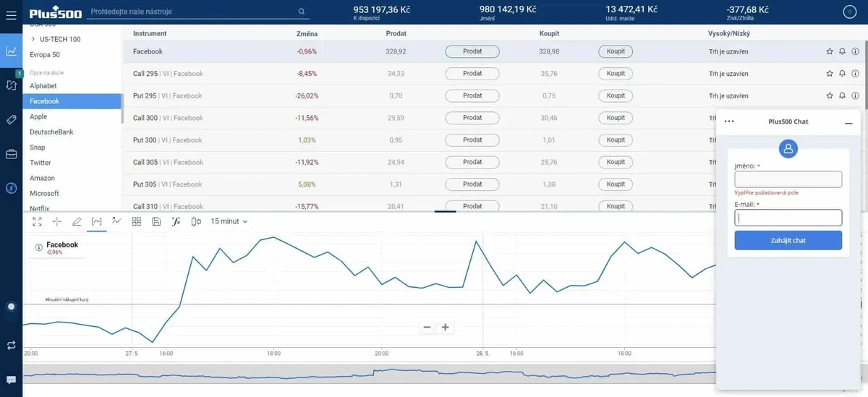
Task: Focus the Jméno input field in chat
Action: pyautogui.click(x=788, y=179)
